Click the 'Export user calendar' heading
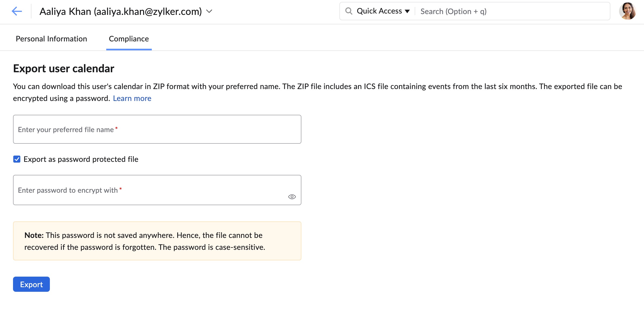644x334 pixels. (x=64, y=68)
